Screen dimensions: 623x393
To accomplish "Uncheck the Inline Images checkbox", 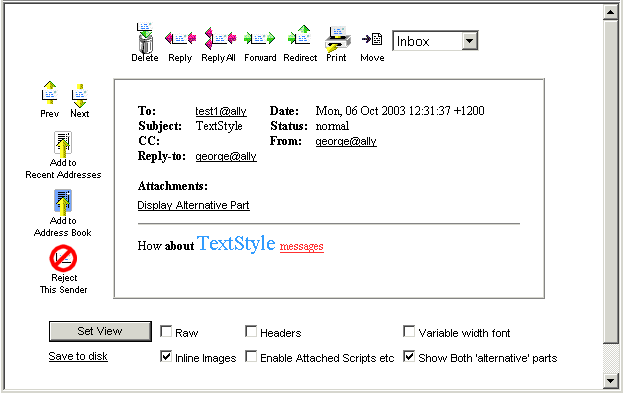I will pyautogui.click(x=166, y=356).
